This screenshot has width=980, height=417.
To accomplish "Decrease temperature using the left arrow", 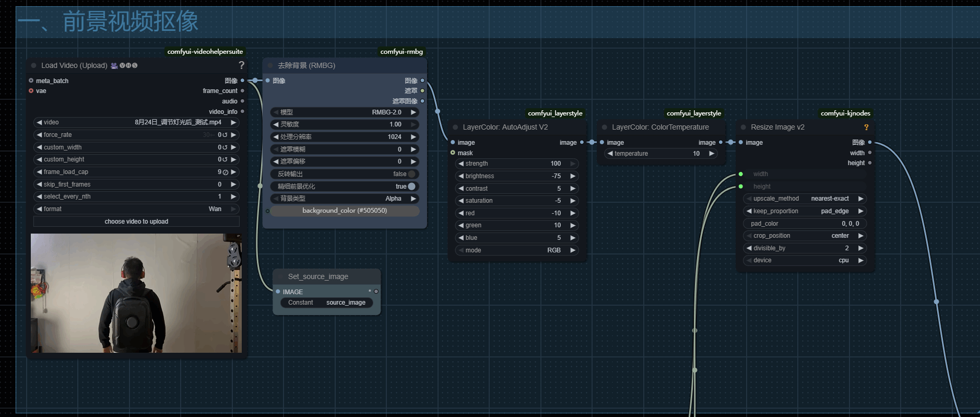I will pyautogui.click(x=610, y=154).
